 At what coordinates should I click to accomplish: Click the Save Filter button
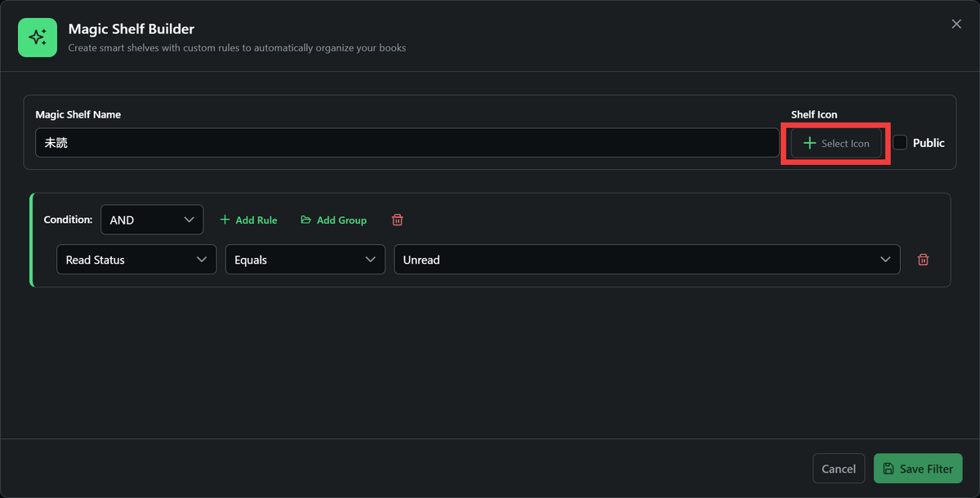(x=918, y=469)
